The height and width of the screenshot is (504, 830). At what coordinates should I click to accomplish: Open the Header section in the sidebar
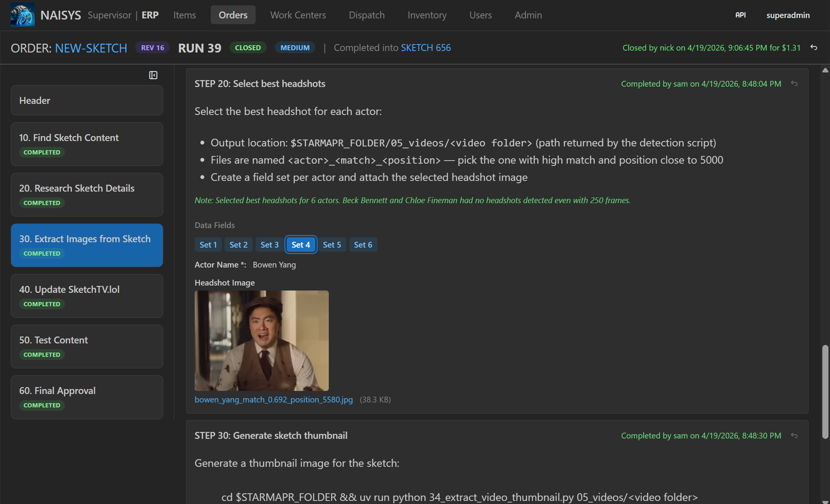(87, 100)
